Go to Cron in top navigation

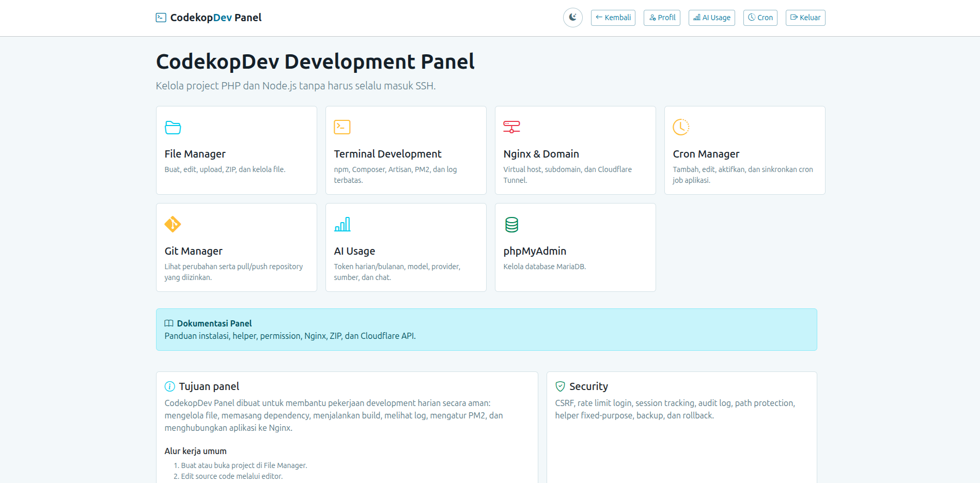(760, 18)
